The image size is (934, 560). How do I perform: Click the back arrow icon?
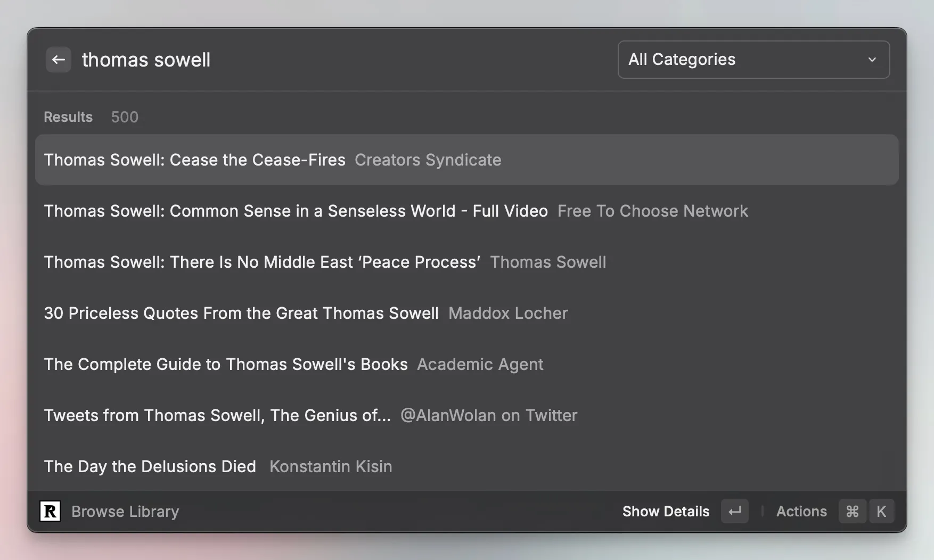(59, 60)
